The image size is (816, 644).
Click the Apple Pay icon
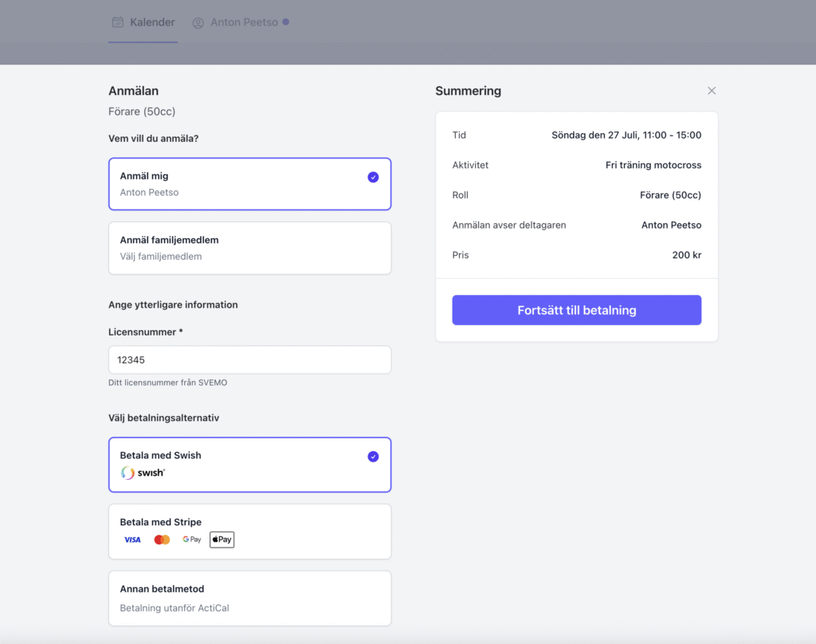tap(222, 540)
